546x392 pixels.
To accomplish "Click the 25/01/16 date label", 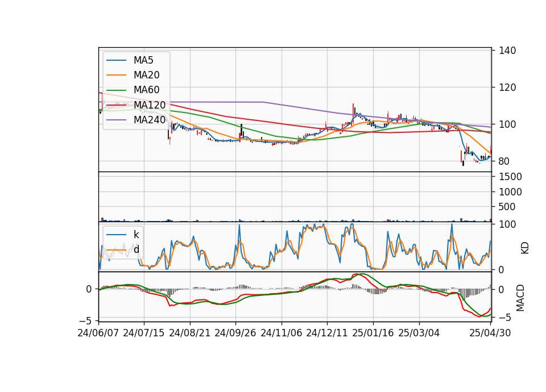I will (373, 333).
